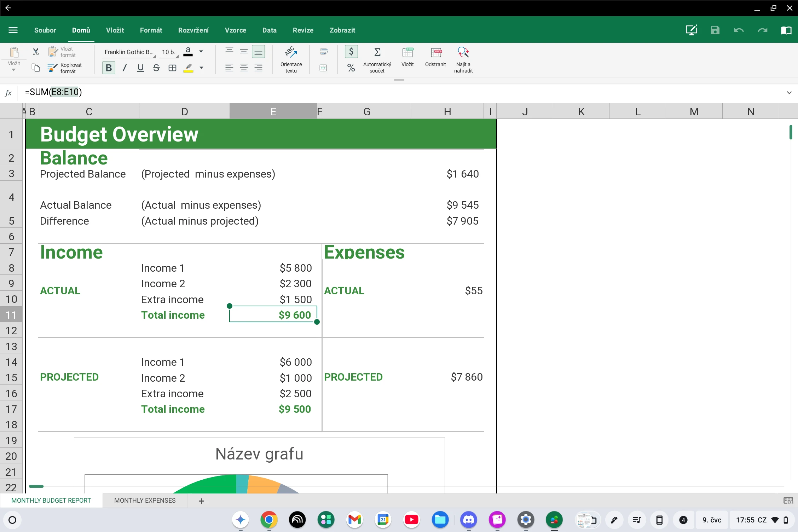Click the on-screen keyboard icon near sheet tabs

pos(788,501)
